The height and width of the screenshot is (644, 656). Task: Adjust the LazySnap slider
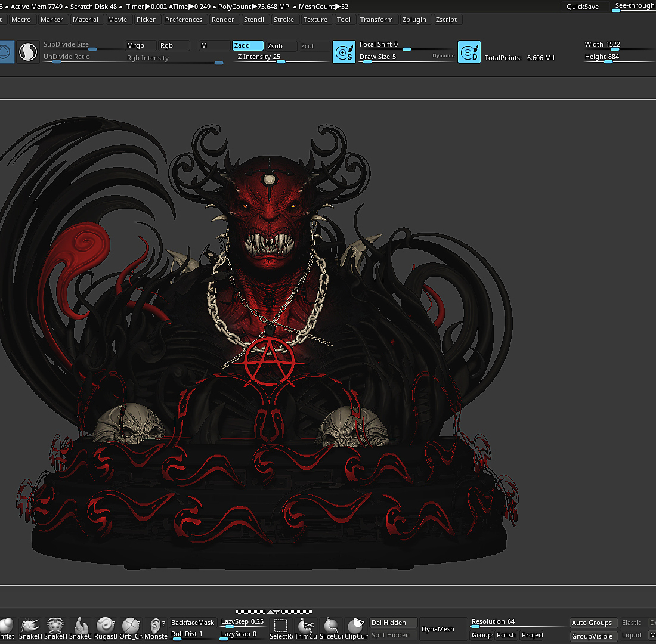pos(242,635)
